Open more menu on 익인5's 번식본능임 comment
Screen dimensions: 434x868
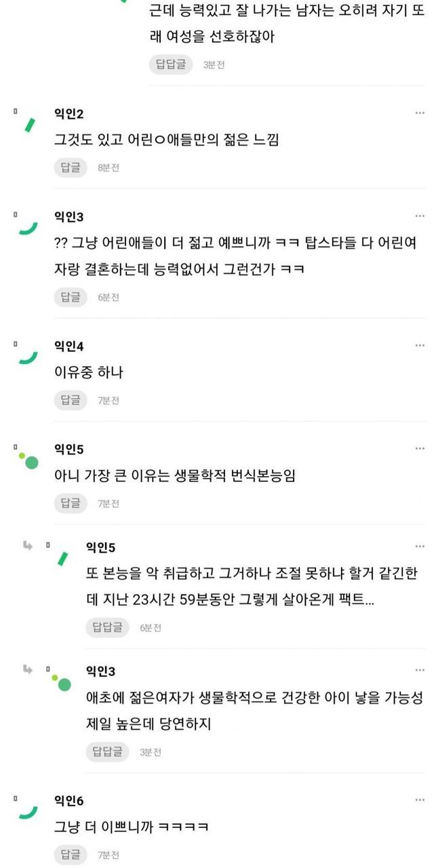pos(420,449)
